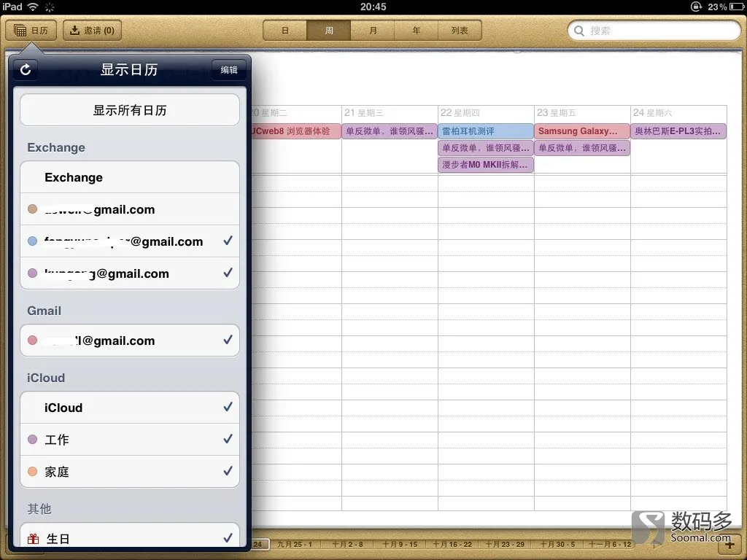Viewport: 747px width, 560px height.
Task: Click the 24 星期六 day header
Action: (653, 113)
